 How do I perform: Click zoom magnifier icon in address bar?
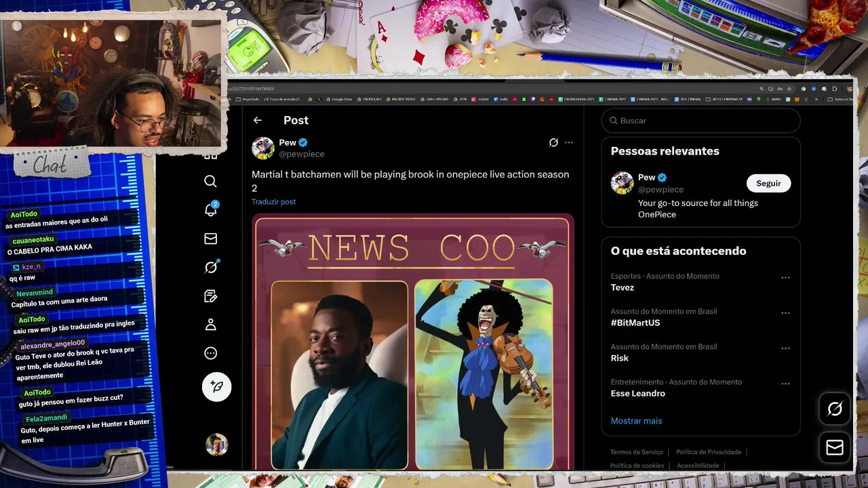(762, 89)
